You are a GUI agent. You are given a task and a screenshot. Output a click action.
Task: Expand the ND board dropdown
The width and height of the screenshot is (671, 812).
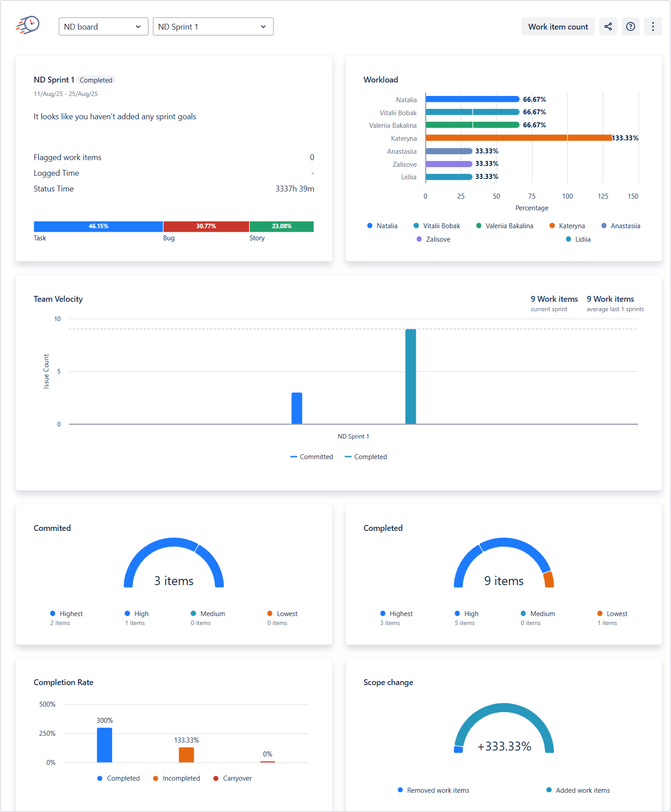pyautogui.click(x=103, y=27)
